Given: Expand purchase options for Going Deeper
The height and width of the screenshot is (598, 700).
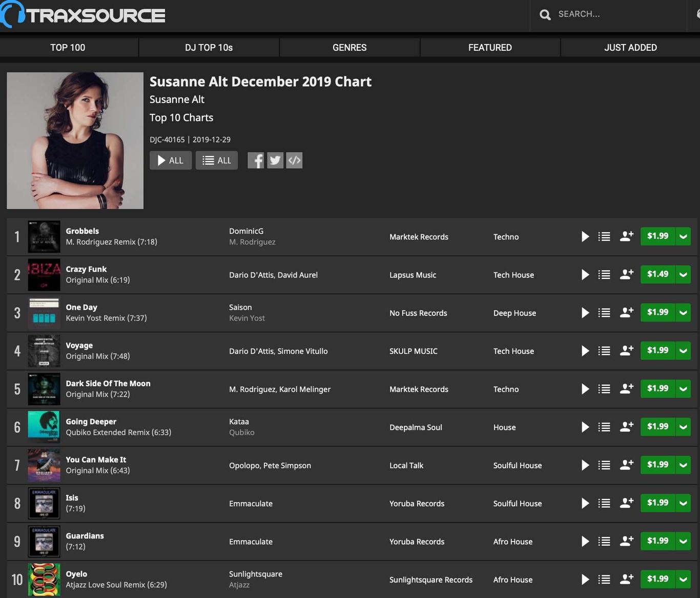Looking at the screenshot, I should click(683, 427).
